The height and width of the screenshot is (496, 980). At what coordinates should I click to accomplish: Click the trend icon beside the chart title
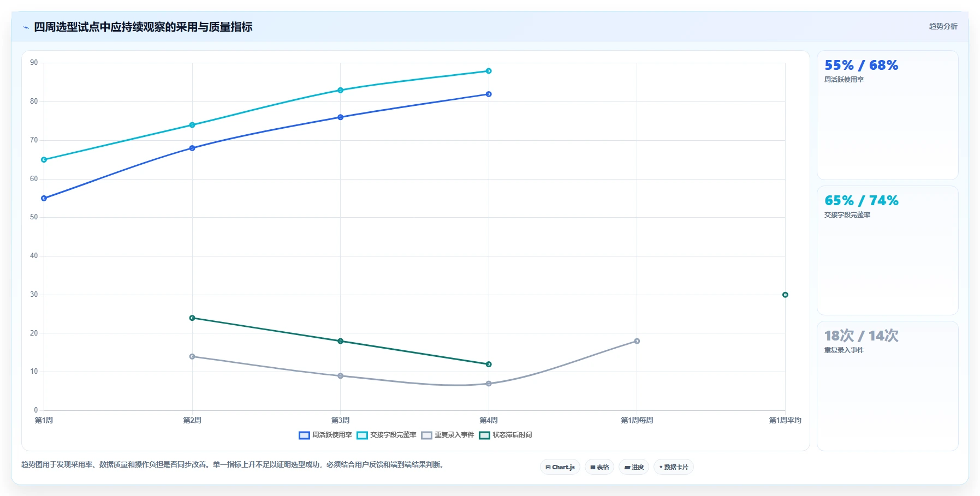click(x=26, y=27)
